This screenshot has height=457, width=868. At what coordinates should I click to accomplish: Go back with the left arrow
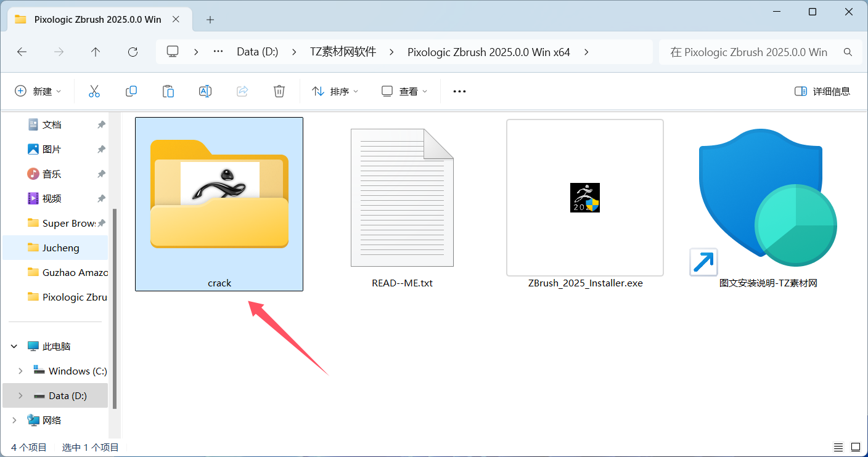click(x=22, y=52)
